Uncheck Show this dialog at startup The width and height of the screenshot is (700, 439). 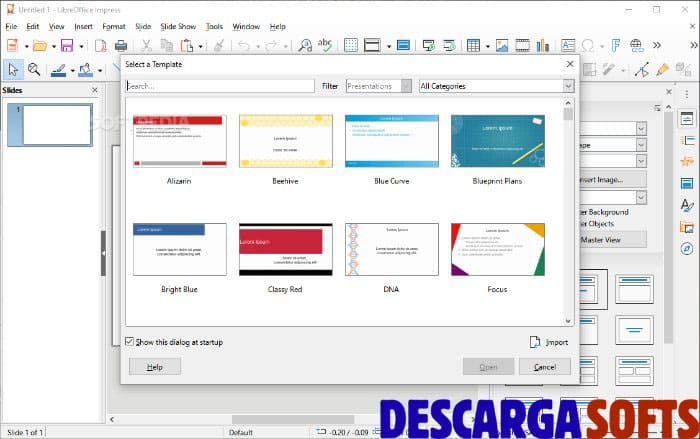click(x=129, y=342)
